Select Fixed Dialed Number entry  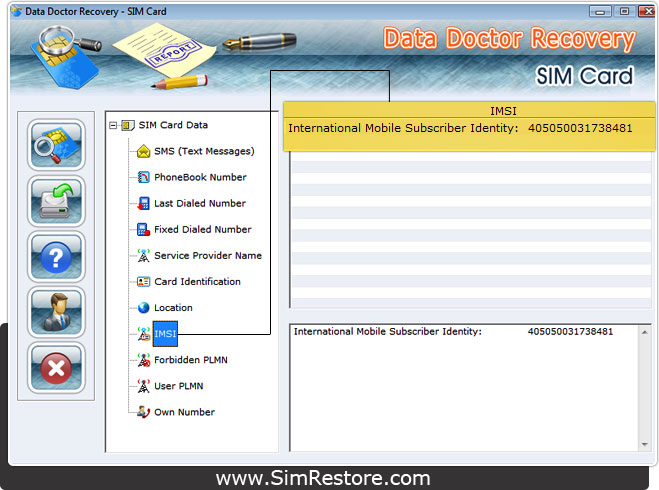[203, 229]
